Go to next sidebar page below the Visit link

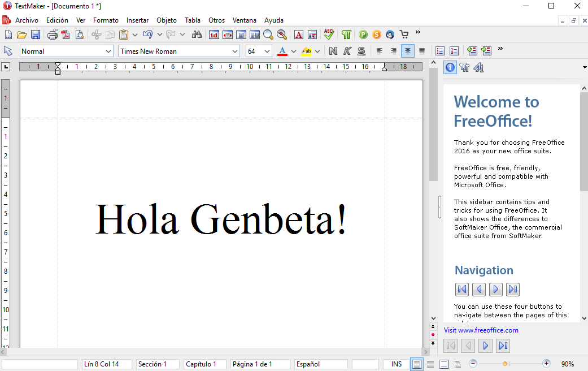click(486, 346)
